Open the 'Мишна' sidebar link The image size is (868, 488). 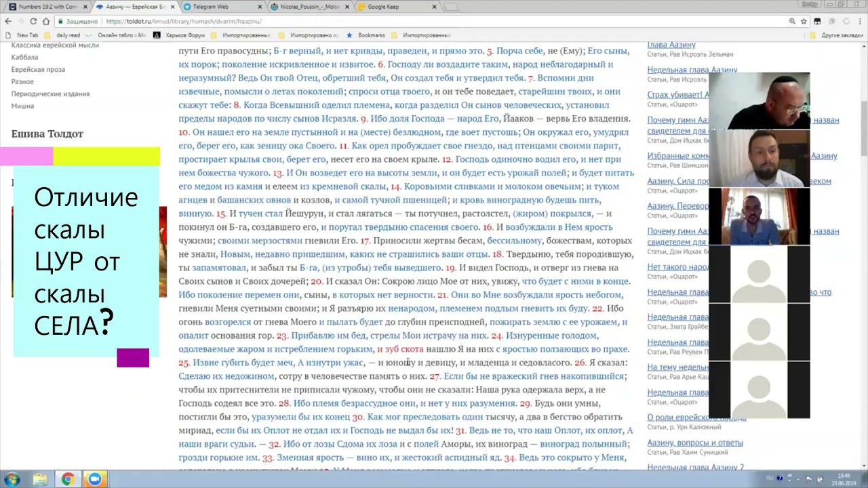(22, 106)
